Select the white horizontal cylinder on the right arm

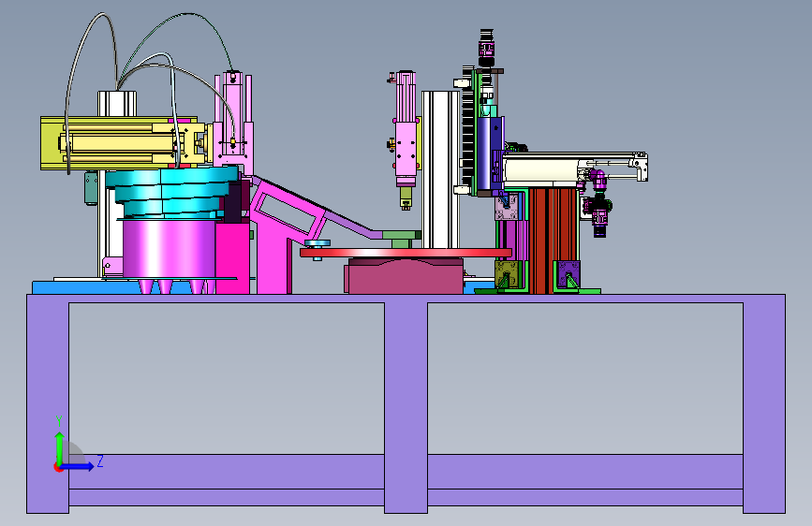[x=541, y=170]
